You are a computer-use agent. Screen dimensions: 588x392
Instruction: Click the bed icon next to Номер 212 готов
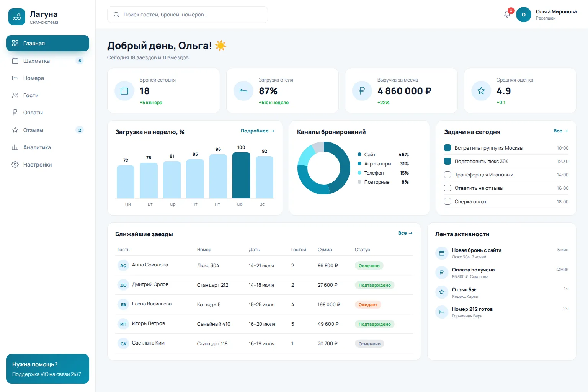442,312
